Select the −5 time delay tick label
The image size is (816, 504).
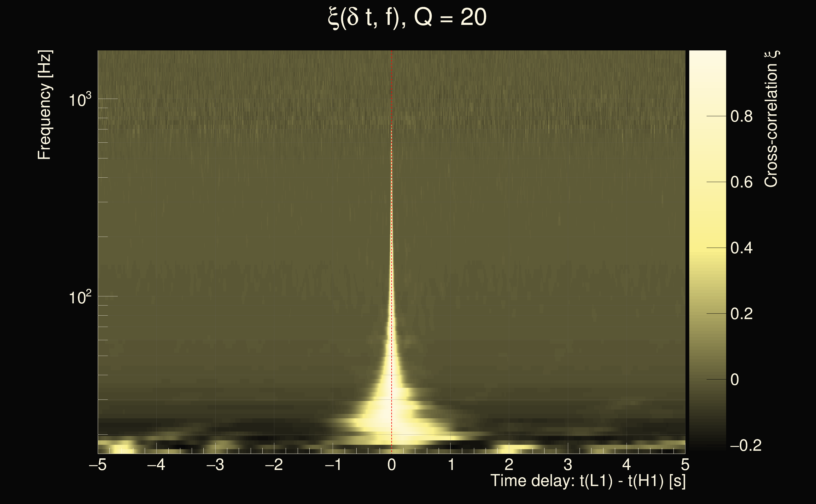[x=97, y=465]
